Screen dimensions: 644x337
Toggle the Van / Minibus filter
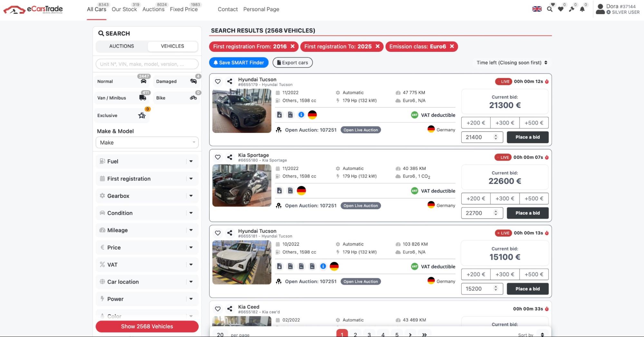pos(121,98)
